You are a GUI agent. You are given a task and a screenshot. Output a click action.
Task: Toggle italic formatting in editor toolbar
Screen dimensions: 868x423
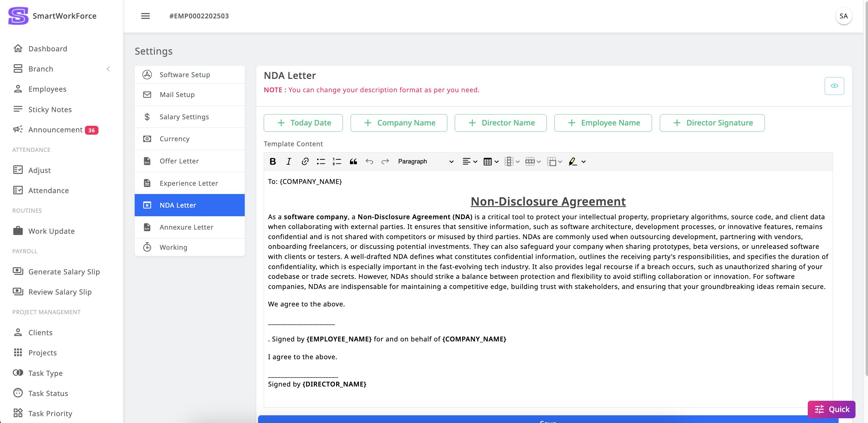coord(289,161)
